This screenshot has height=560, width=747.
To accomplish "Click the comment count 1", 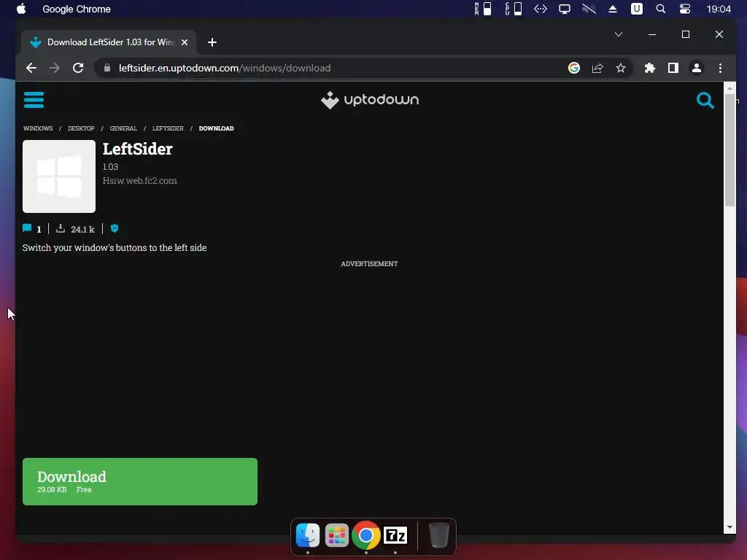I will click(39, 230).
